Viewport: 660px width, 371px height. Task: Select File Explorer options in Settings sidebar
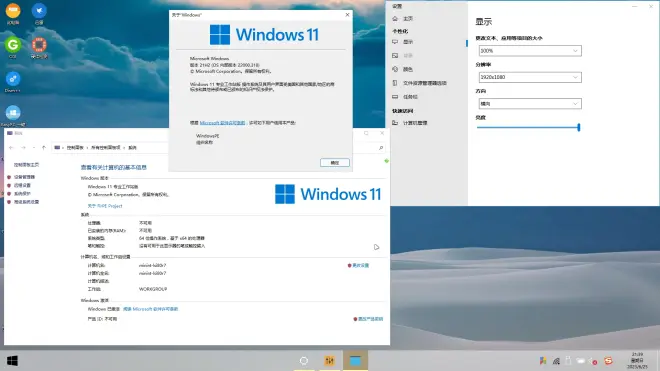[x=420, y=83]
